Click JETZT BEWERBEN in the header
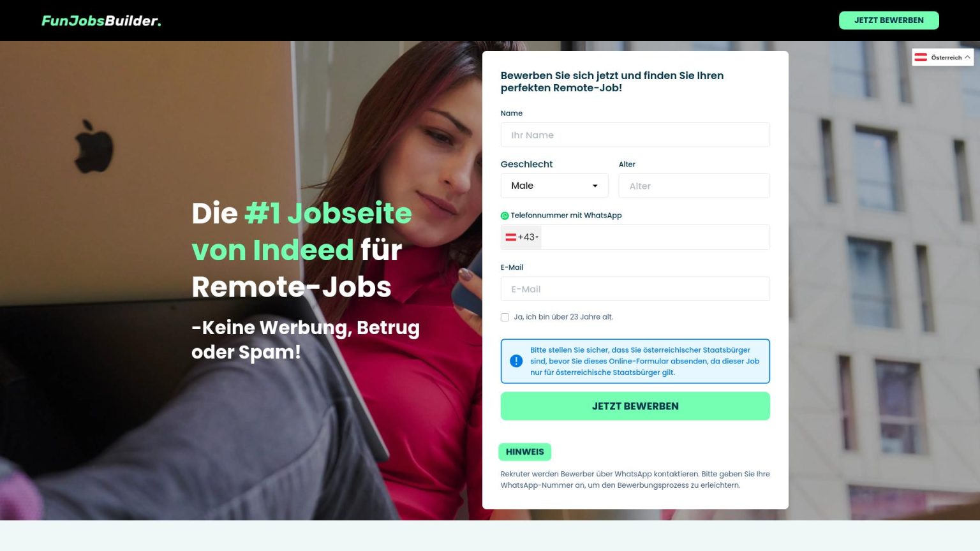Screen dimensions: 980x551 click(889, 20)
